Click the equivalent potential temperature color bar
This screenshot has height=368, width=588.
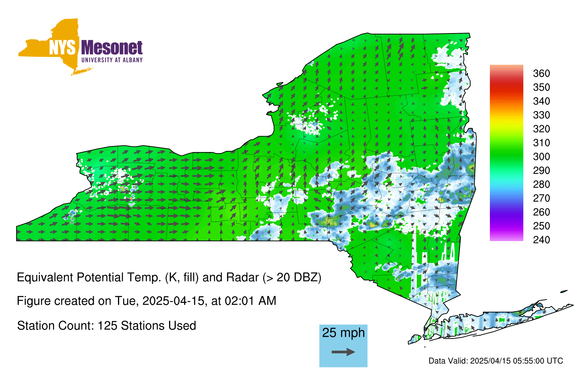click(x=506, y=153)
